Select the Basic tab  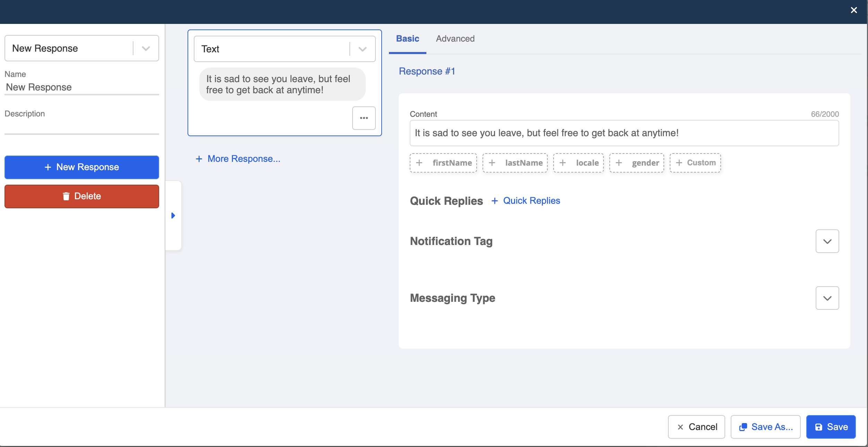(407, 39)
